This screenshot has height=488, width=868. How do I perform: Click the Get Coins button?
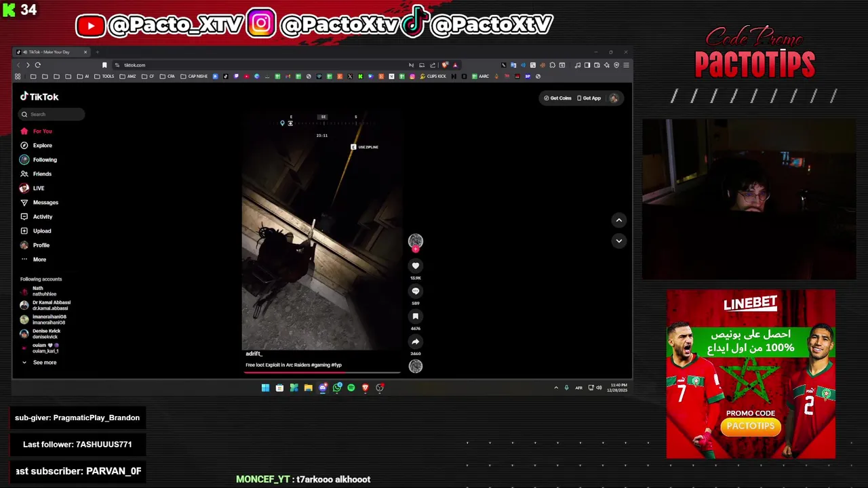point(557,98)
